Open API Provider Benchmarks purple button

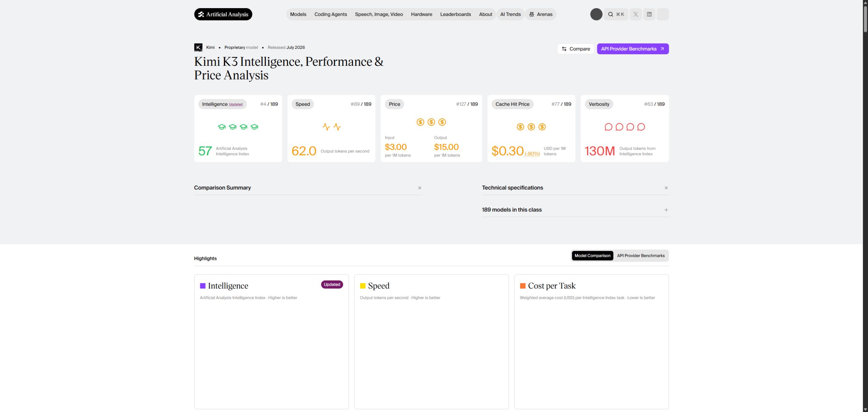633,49
